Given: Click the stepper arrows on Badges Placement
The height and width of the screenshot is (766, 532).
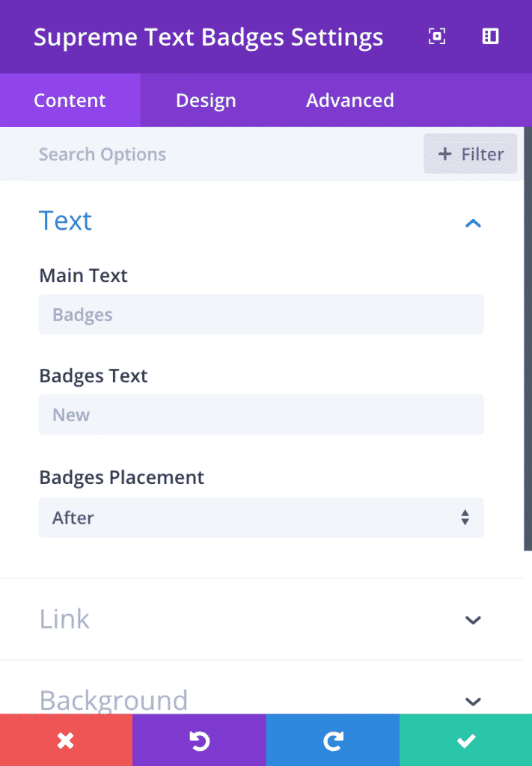Looking at the screenshot, I should (x=464, y=517).
